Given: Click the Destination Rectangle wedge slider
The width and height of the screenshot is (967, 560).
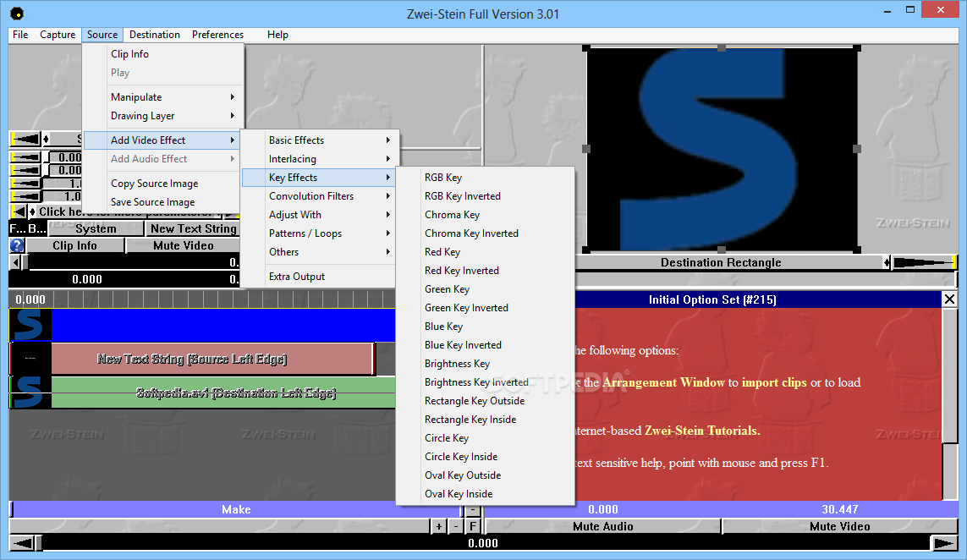Looking at the screenshot, I should pos(923,263).
